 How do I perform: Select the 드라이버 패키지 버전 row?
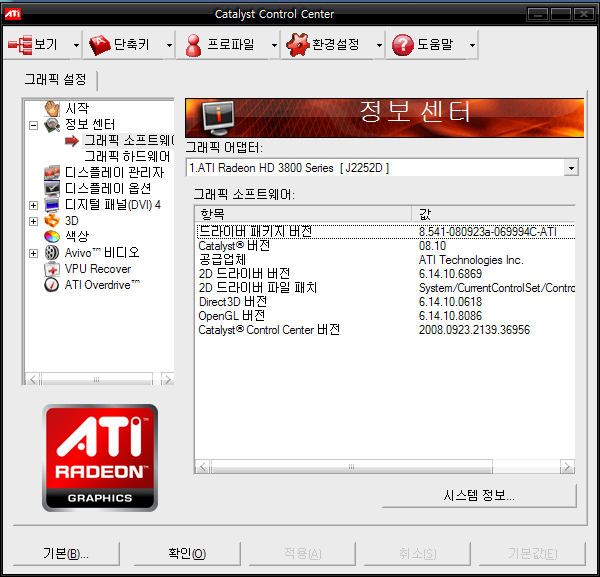pyautogui.click(x=386, y=232)
